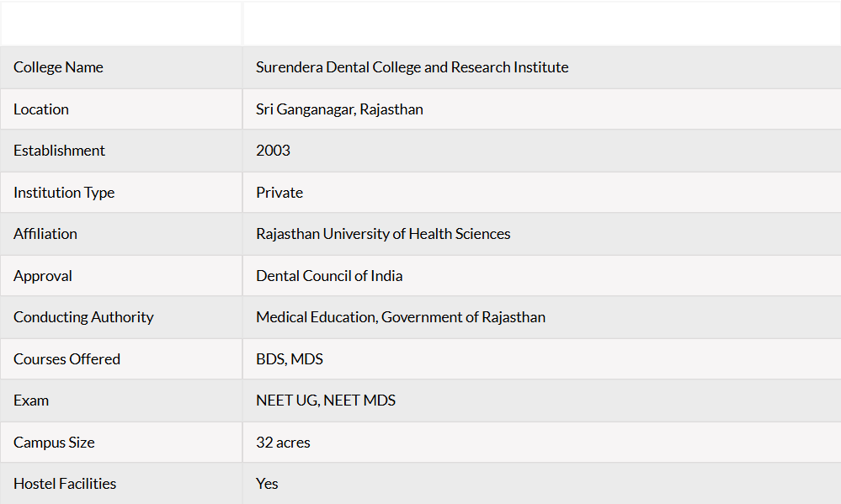
Task: Click the BDS, MDS courses value
Action: tap(290, 359)
